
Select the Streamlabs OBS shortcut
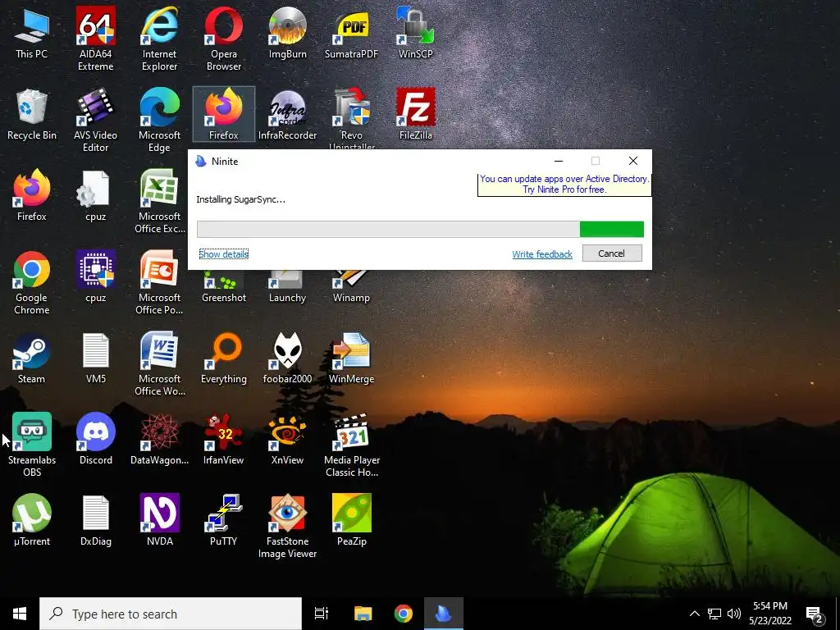(x=32, y=445)
